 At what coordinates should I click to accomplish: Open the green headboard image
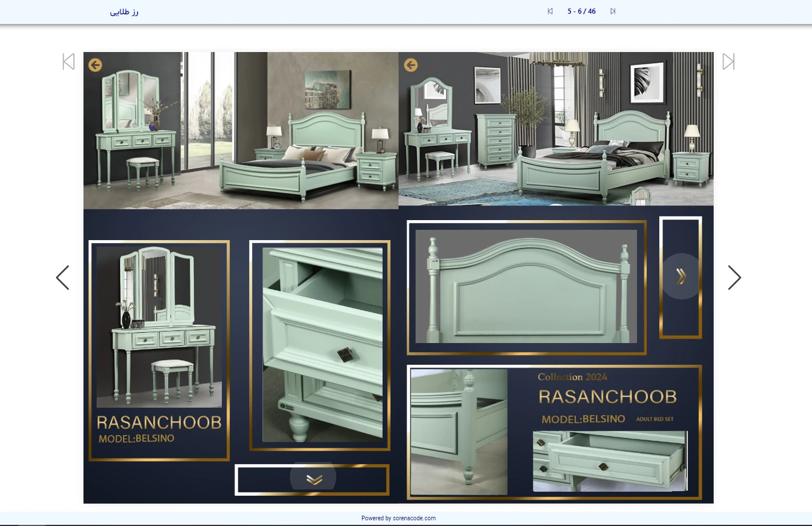pyautogui.click(x=526, y=286)
